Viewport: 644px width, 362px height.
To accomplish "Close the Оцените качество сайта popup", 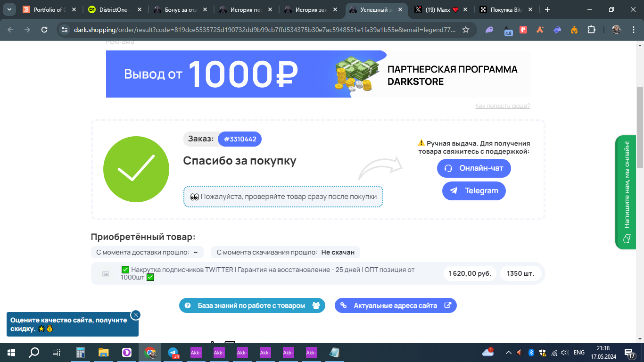I will tap(136, 315).
